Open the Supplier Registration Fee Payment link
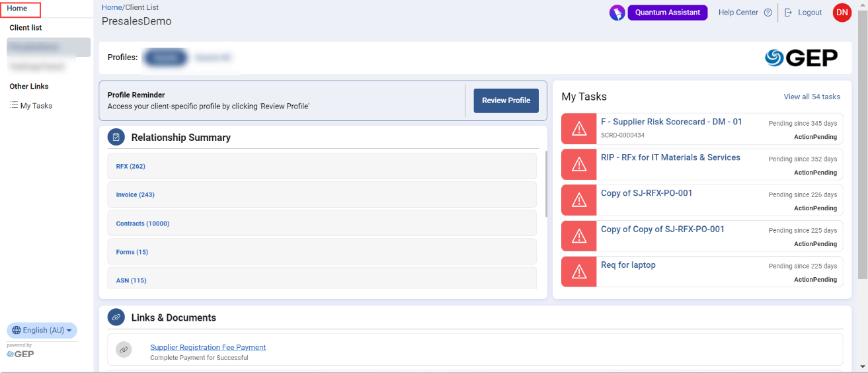The image size is (868, 373). pos(208,347)
